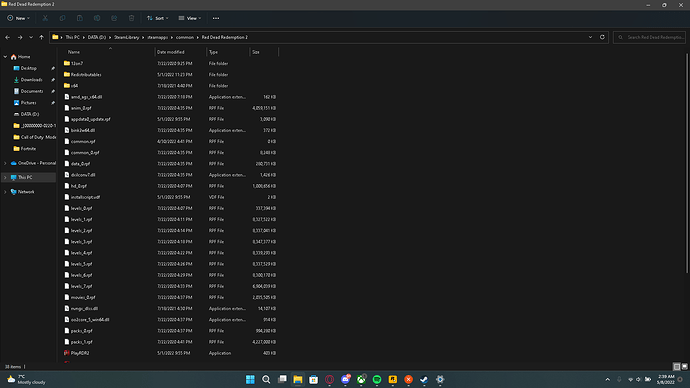
Task: Switch to details view layout icon
Action: coord(677,366)
